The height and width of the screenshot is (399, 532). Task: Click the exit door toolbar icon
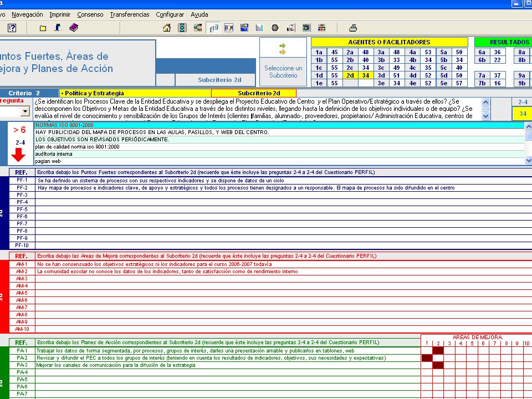tap(58, 28)
